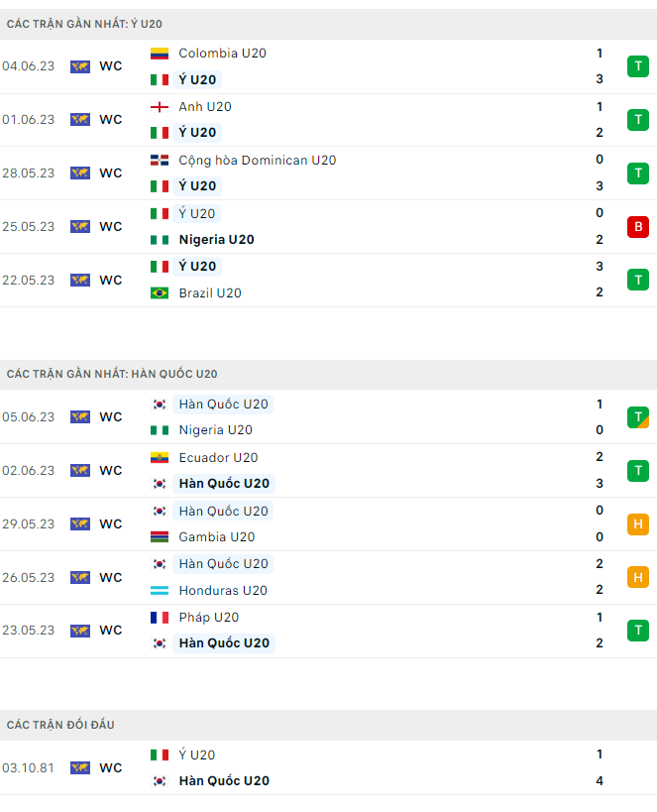Viewport: 657px width, 812px height.
Task: Click the WC tournament icon for 04.06.23
Action: pos(80,66)
